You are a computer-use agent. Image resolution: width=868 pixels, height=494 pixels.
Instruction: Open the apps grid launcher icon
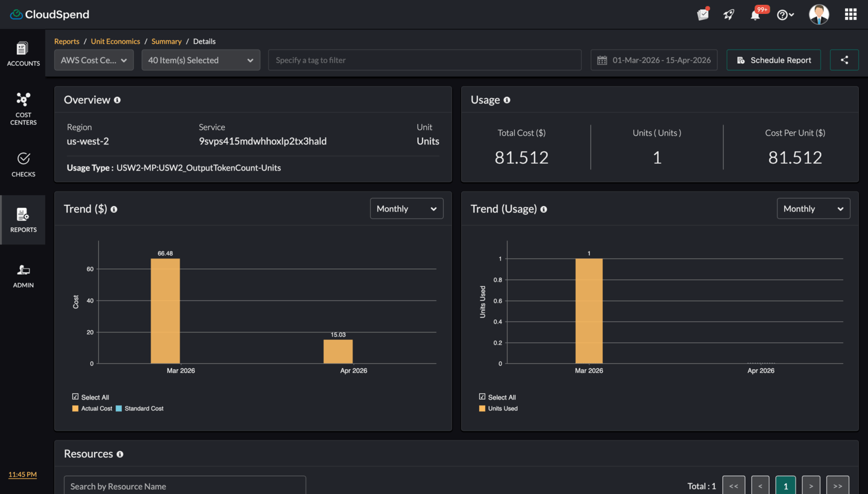(851, 14)
